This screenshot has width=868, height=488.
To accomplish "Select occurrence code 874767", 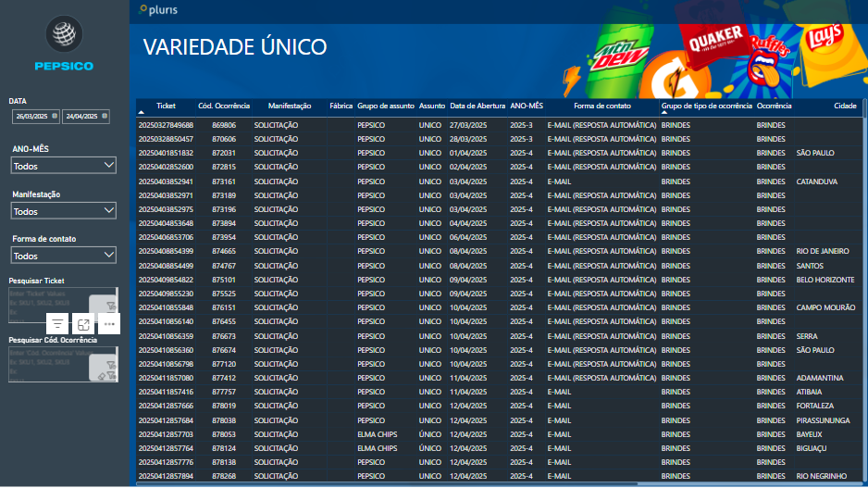I will coord(224,266).
